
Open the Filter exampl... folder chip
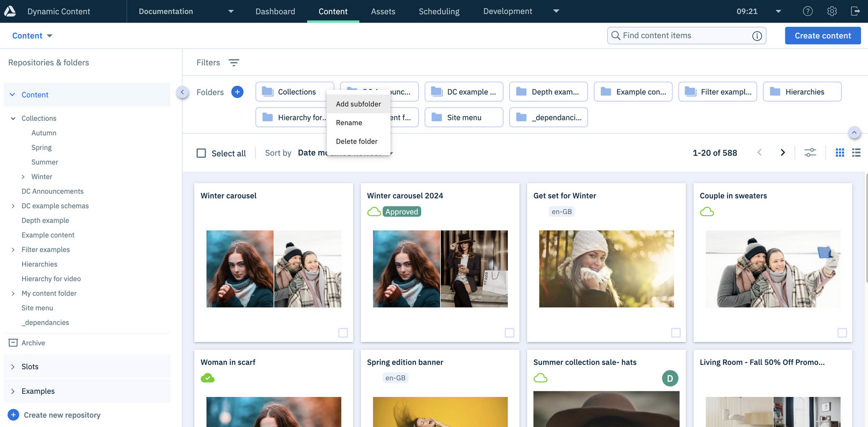pyautogui.click(x=717, y=92)
